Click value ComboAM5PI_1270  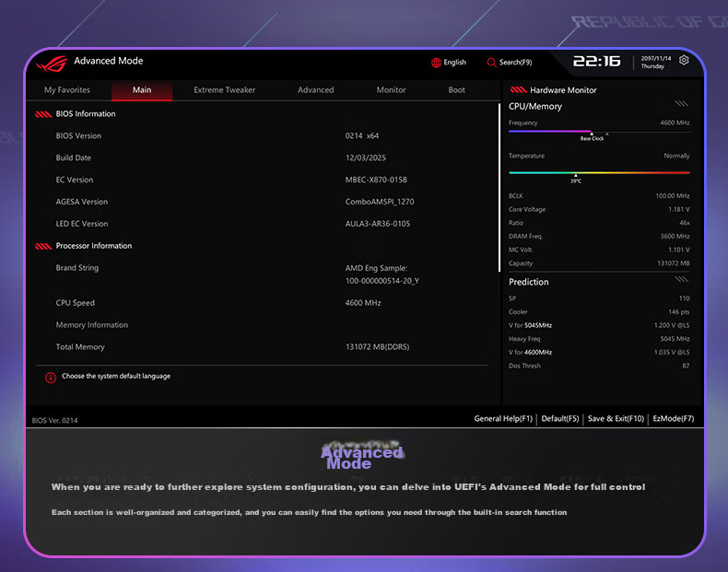pyautogui.click(x=380, y=202)
